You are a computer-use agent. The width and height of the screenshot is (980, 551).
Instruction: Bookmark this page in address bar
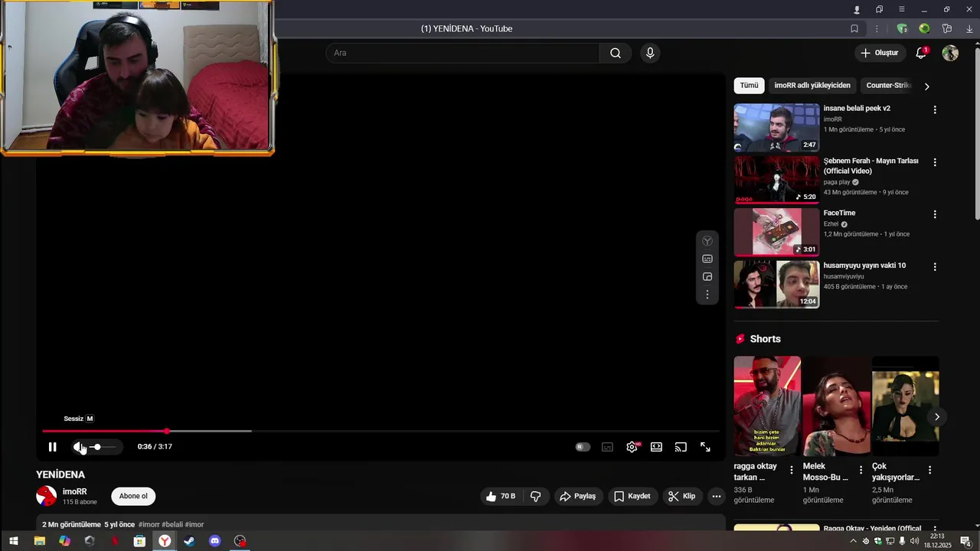point(854,28)
